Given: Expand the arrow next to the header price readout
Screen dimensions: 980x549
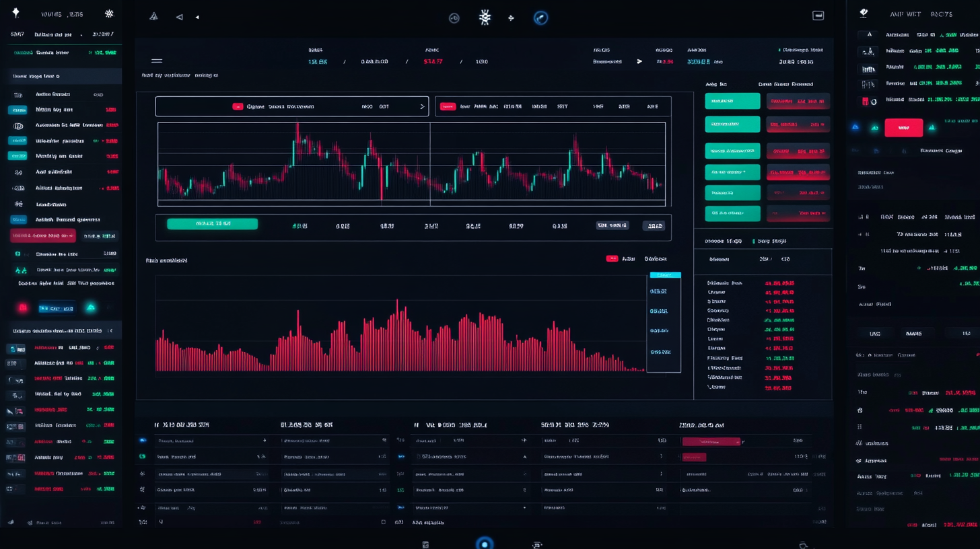Looking at the screenshot, I should pos(639,61).
